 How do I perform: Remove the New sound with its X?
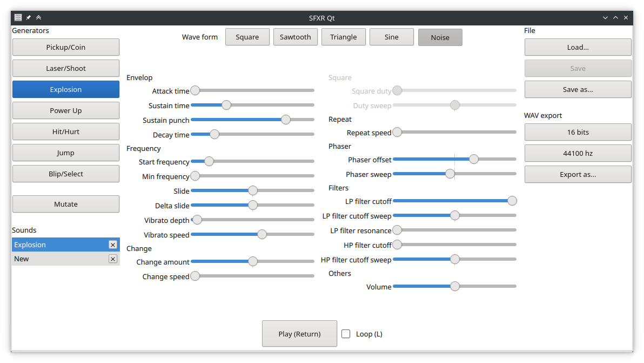coord(113,259)
